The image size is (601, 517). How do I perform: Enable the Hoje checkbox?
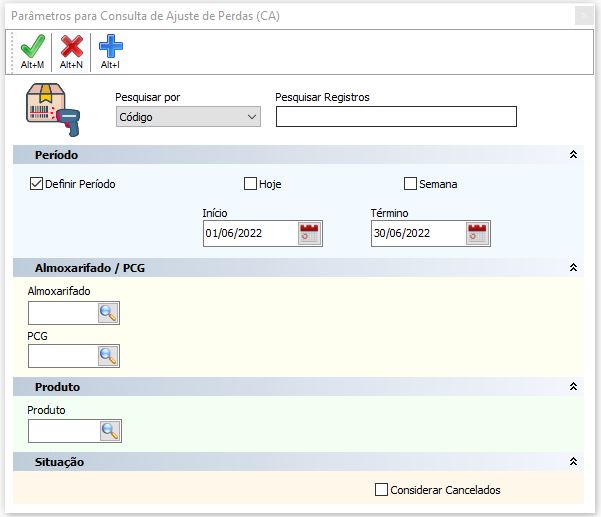click(250, 184)
